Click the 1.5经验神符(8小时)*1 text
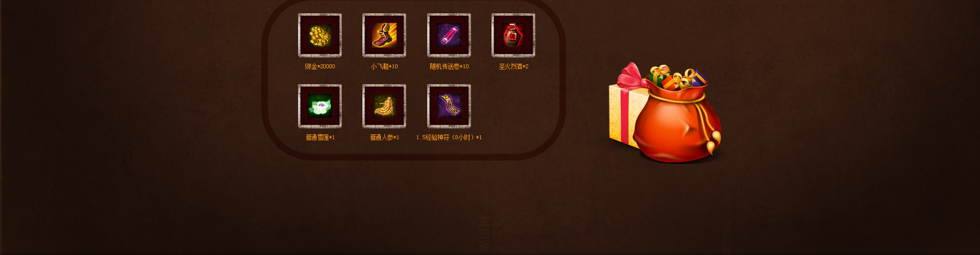The width and height of the screenshot is (980, 255). 449,137
